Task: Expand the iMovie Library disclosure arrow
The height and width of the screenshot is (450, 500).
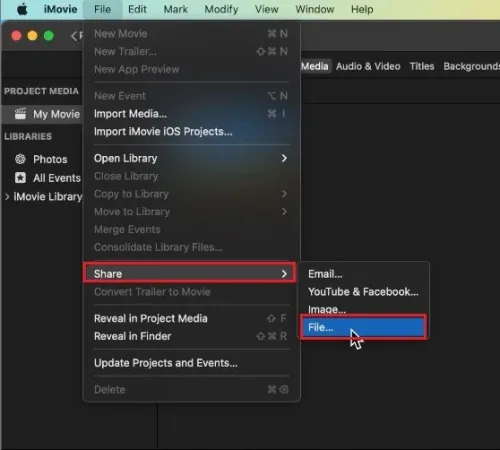Action: coord(7,197)
